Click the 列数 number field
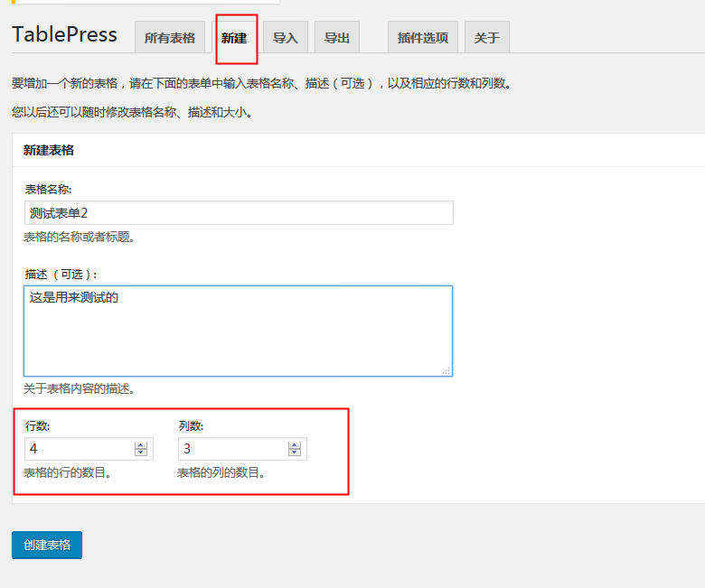This screenshot has height=588, width=705. click(242, 449)
